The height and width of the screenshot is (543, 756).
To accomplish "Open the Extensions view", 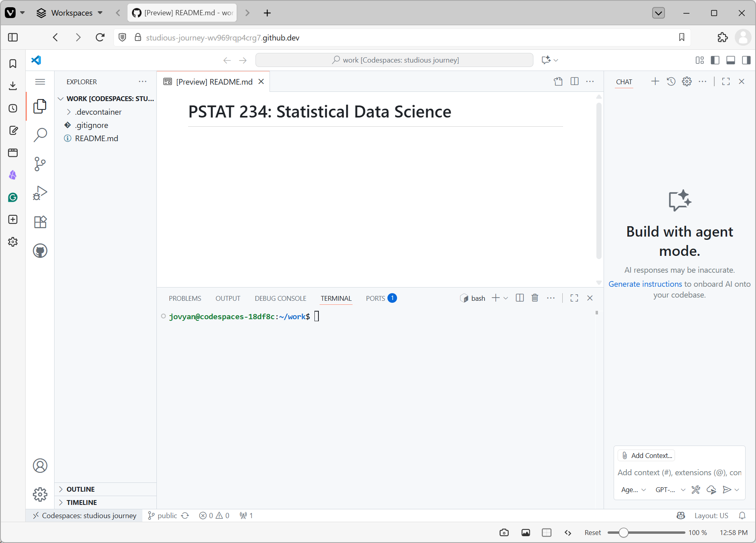I will pos(40,222).
